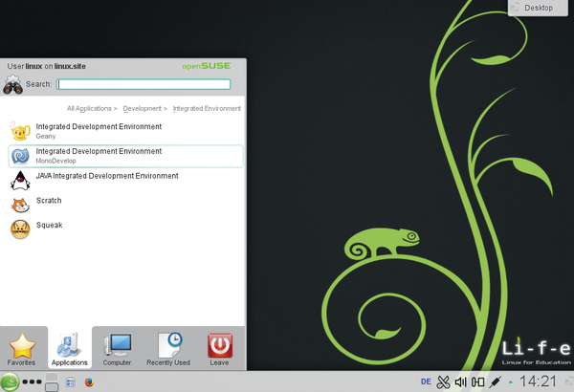Open the Desktop toolbox button
The image size is (574, 392).
pyautogui.click(x=538, y=8)
